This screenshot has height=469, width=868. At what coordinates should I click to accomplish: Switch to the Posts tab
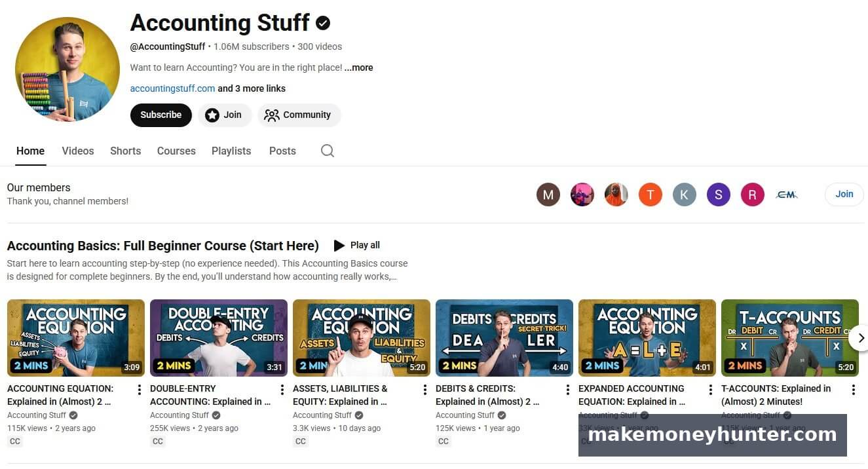click(x=282, y=151)
